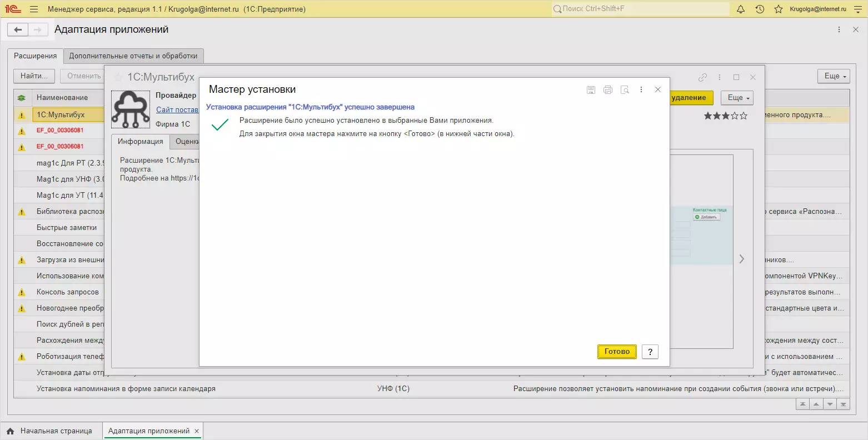Expand the Еще menu above extensions list
This screenshot has width=868, height=440.
[834, 76]
